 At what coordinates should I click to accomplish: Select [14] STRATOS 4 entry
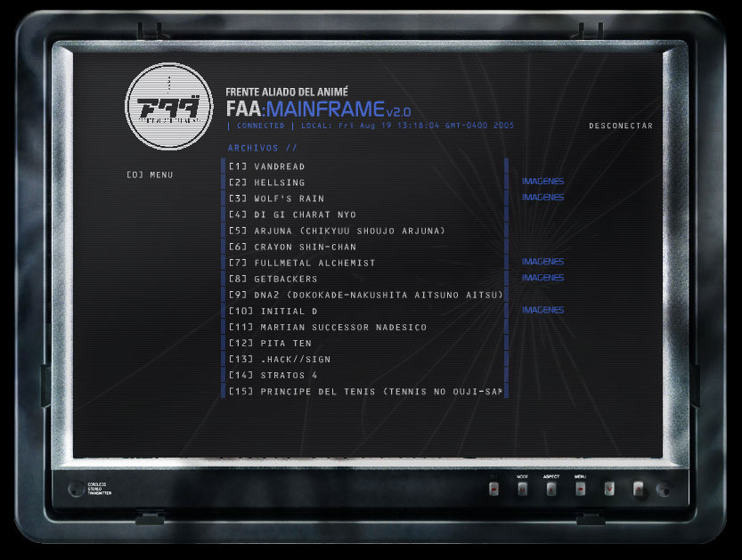(x=273, y=376)
